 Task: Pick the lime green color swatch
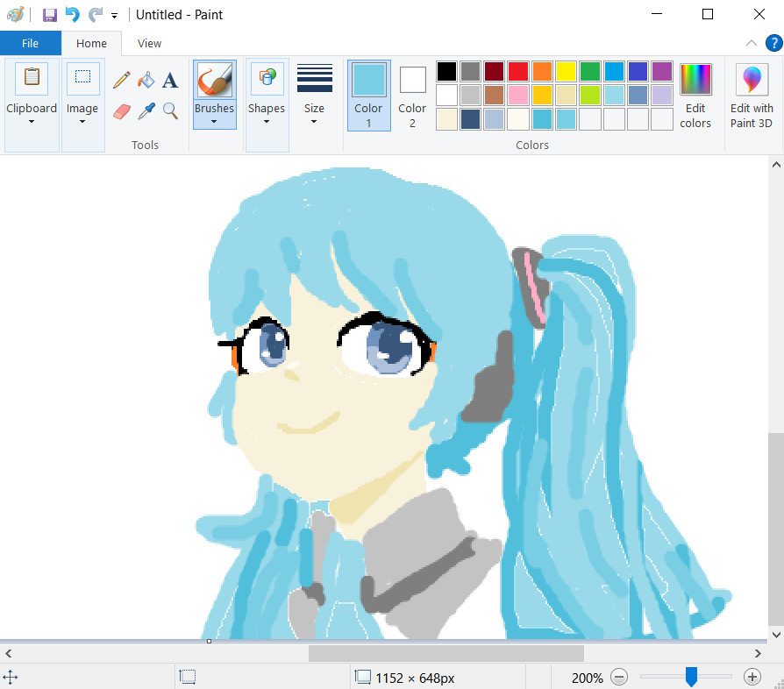(590, 95)
